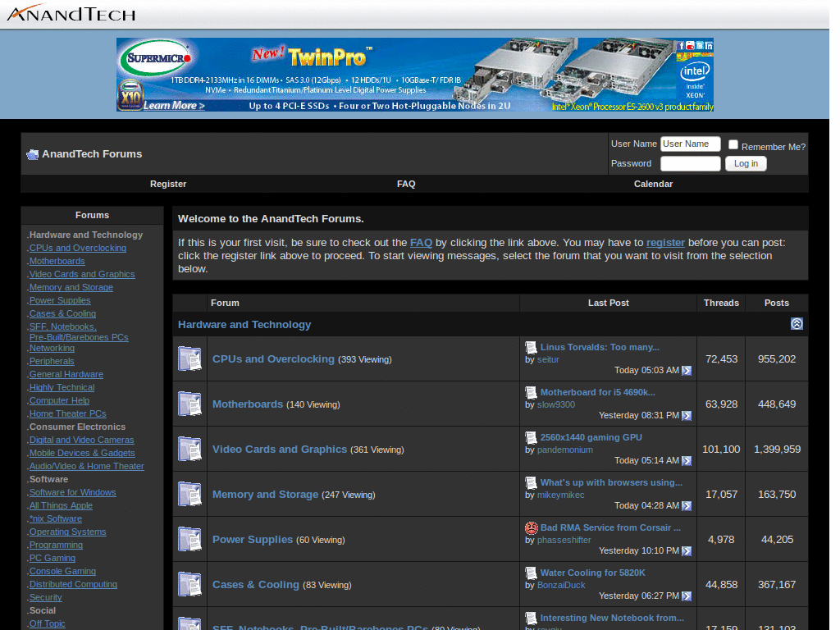Click the forum icon beside Cases & Cooling
Viewport: 840px width, 630px height.
189,584
